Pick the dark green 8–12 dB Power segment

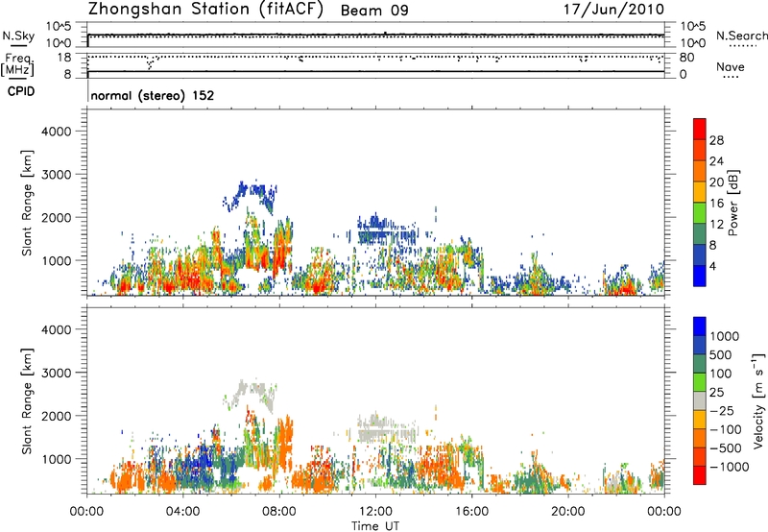pyautogui.click(x=700, y=233)
